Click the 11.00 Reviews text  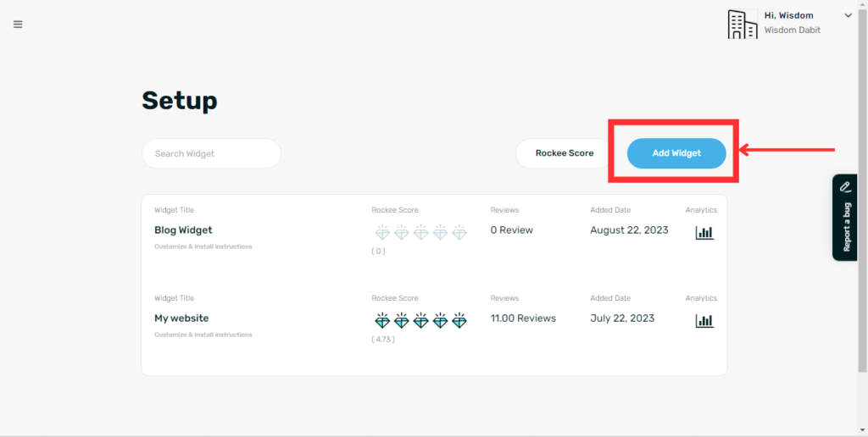point(523,318)
